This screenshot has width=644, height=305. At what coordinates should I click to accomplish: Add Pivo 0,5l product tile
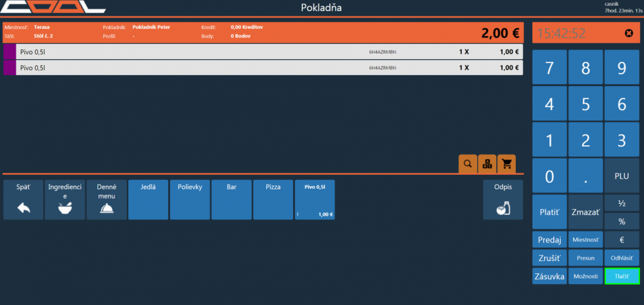point(315,200)
